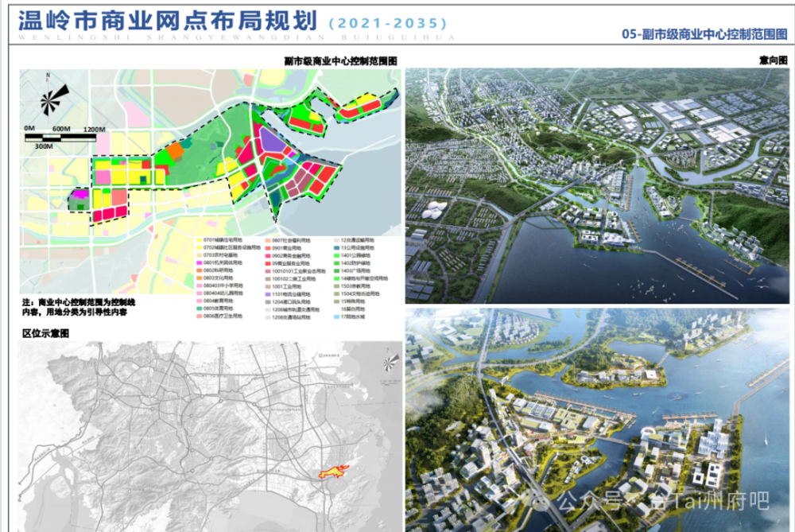Select the orange 0802科研用地 legend swatch

pyautogui.click(x=198, y=270)
